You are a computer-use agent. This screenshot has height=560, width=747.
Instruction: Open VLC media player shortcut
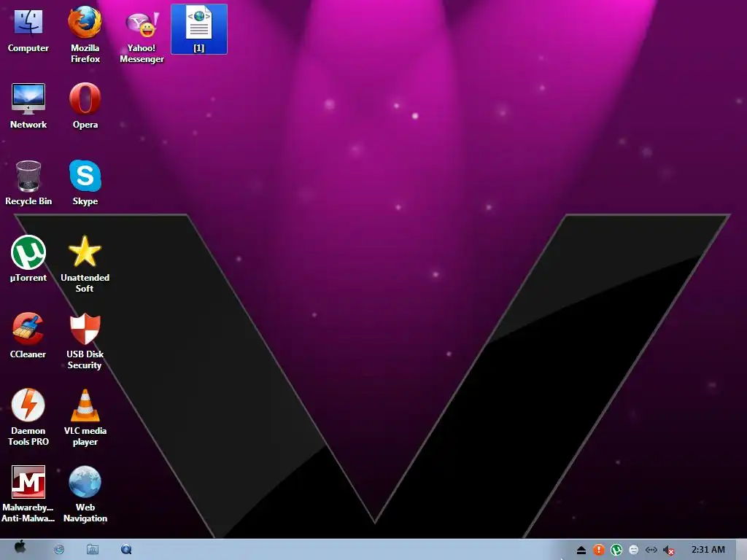85,418
